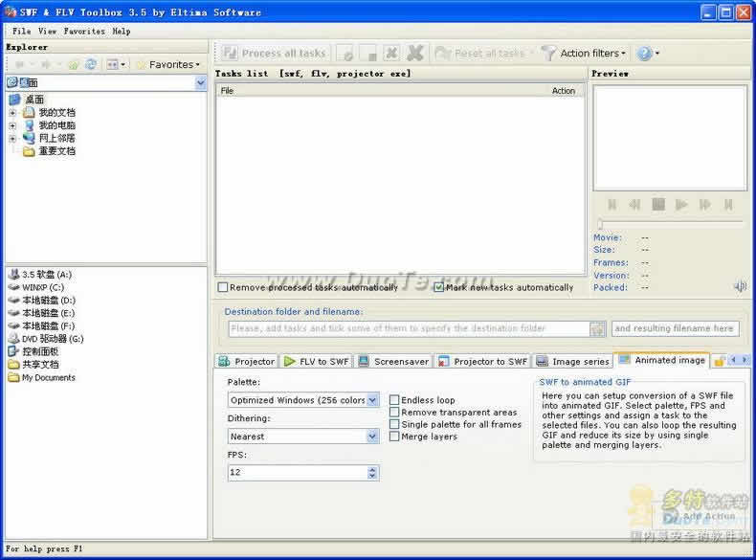Image resolution: width=756 pixels, height=560 pixels.
Task: Expand the 我的电脑 tree node
Action: pos(12,126)
